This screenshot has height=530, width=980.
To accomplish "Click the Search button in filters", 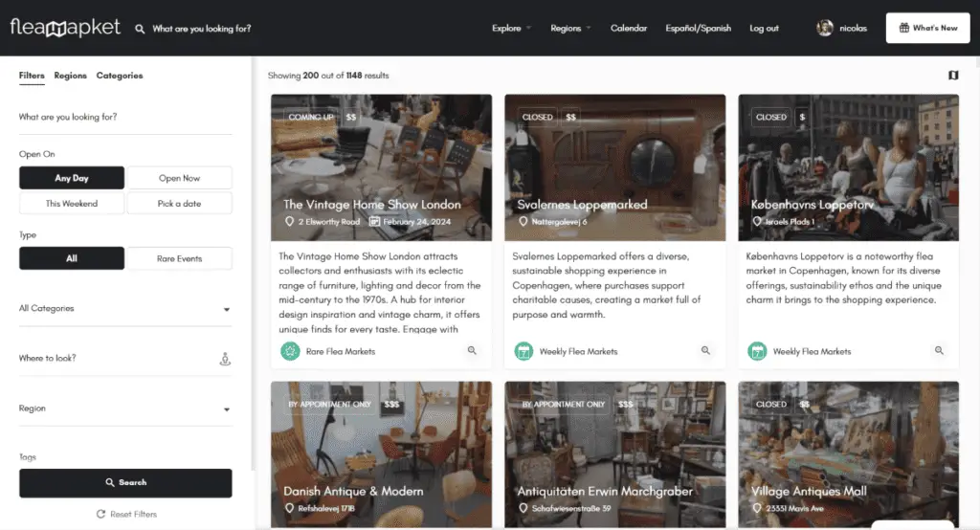I will point(125,483).
